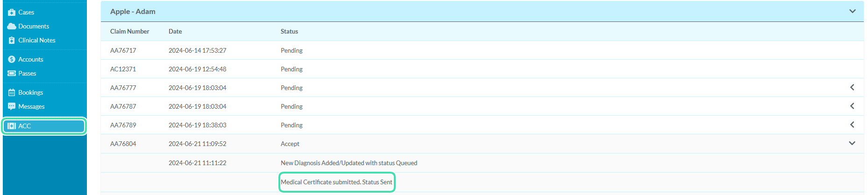Click the Cases briefcase icon
This screenshot has width=868, height=195.
12,13
